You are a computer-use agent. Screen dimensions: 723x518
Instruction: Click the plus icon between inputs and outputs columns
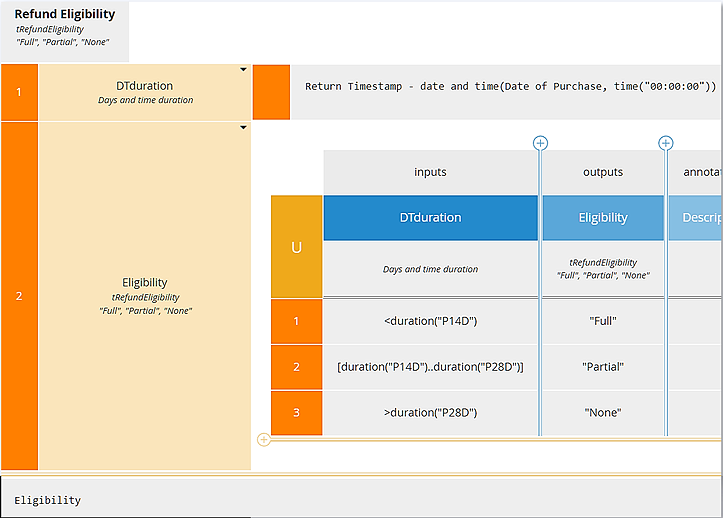pyautogui.click(x=540, y=143)
